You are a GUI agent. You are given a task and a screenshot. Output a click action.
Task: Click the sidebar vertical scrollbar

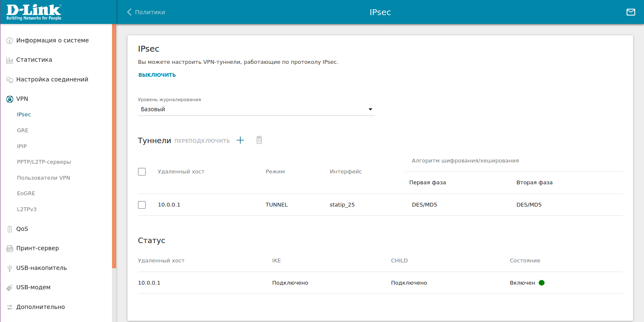pyautogui.click(x=114, y=147)
